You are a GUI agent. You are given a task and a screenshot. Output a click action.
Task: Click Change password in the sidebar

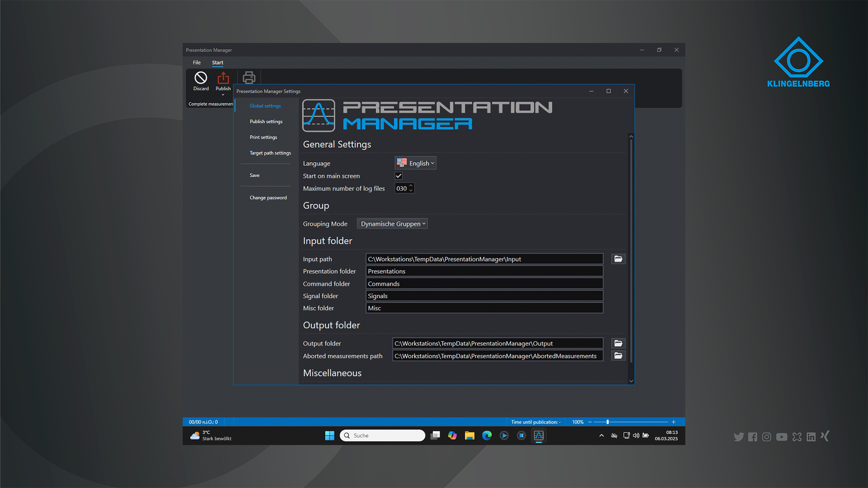pyautogui.click(x=268, y=198)
